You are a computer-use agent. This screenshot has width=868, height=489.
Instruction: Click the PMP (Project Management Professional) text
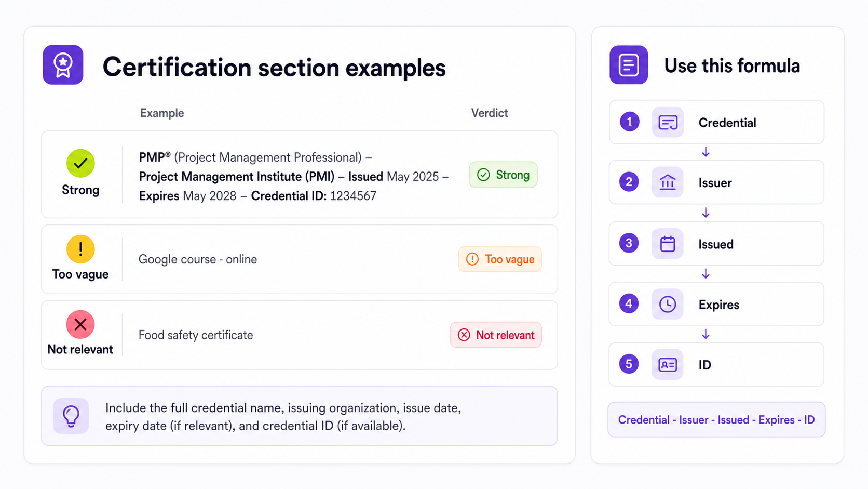[250, 157]
